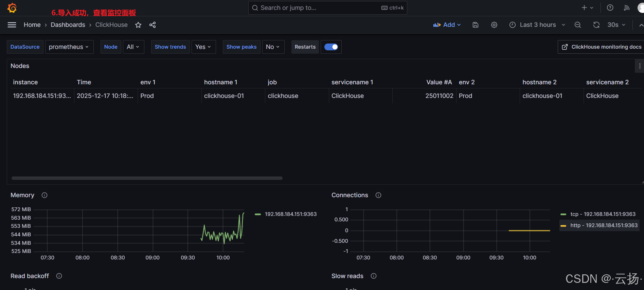Collapse the top toolbar chevron

click(x=641, y=25)
